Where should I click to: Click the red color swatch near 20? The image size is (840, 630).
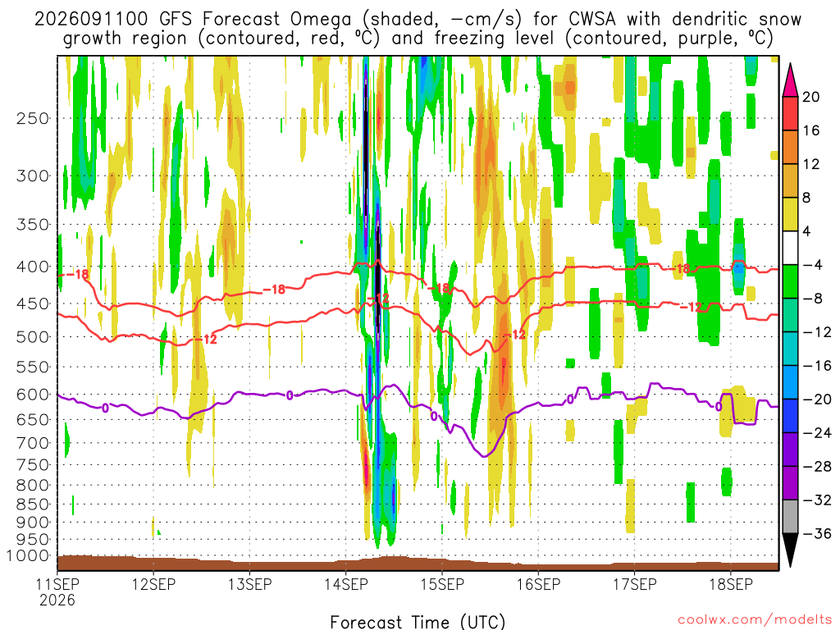pyautogui.click(x=790, y=113)
